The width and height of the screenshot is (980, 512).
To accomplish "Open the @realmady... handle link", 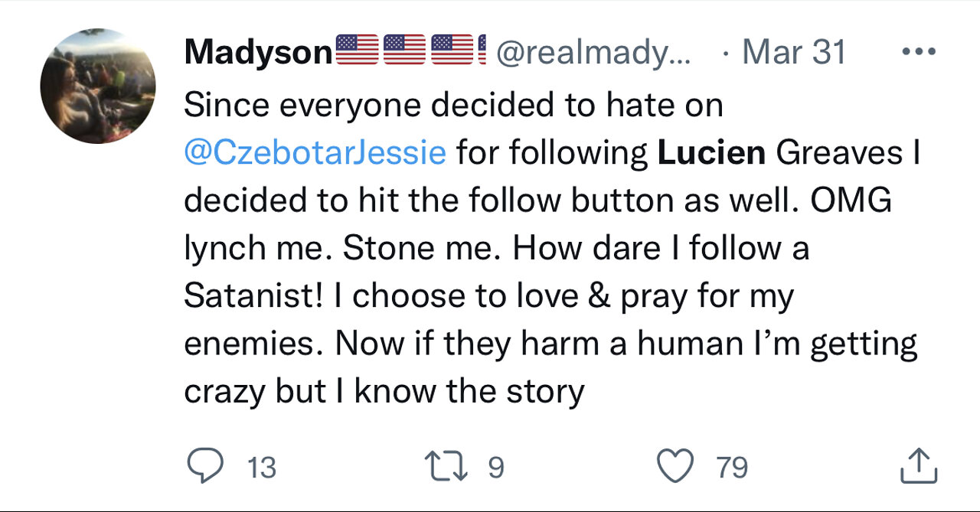I will coord(593,53).
